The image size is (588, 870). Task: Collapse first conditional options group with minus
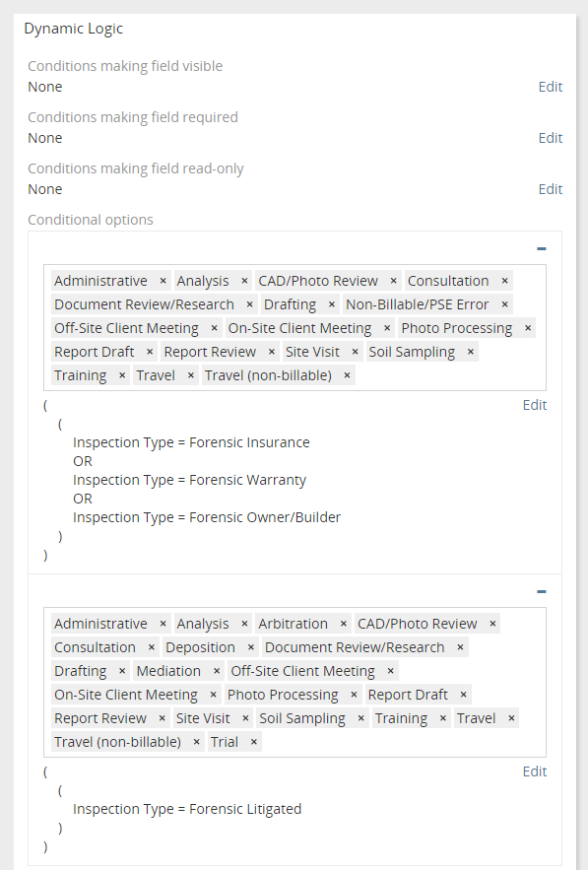542,248
